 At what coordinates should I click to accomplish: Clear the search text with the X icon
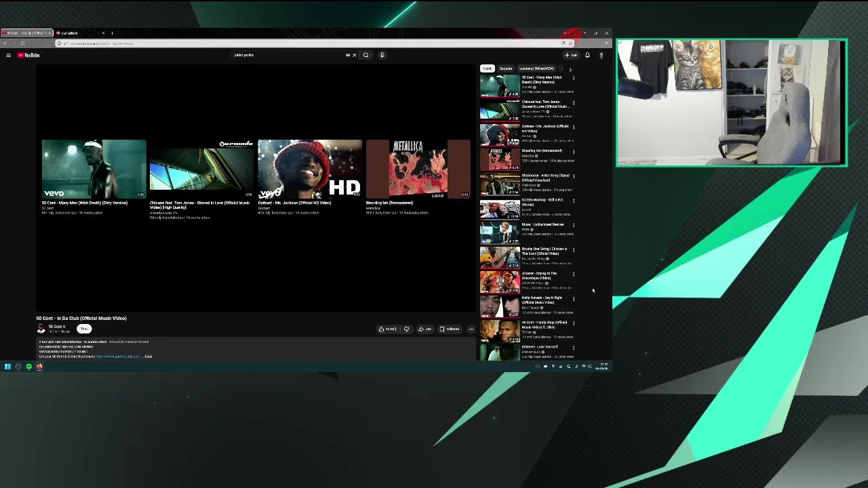tap(354, 56)
